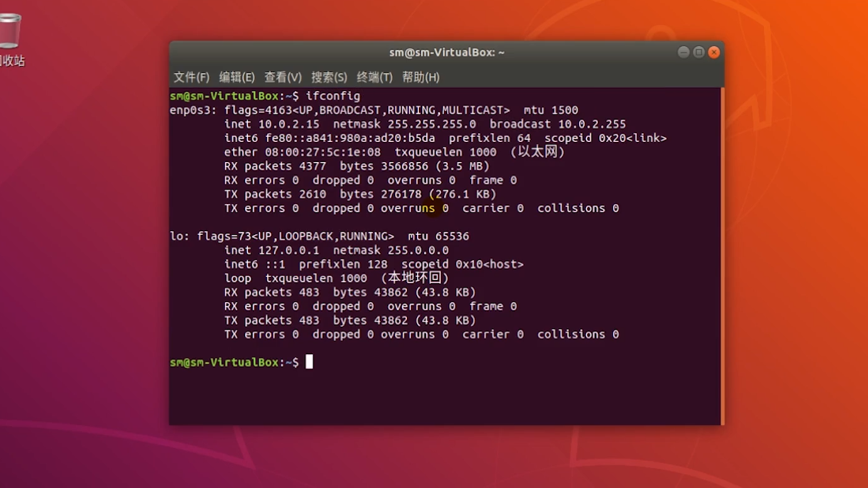The height and width of the screenshot is (488, 868).
Task: Click the (本地环回) label
Action: [415, 278]
